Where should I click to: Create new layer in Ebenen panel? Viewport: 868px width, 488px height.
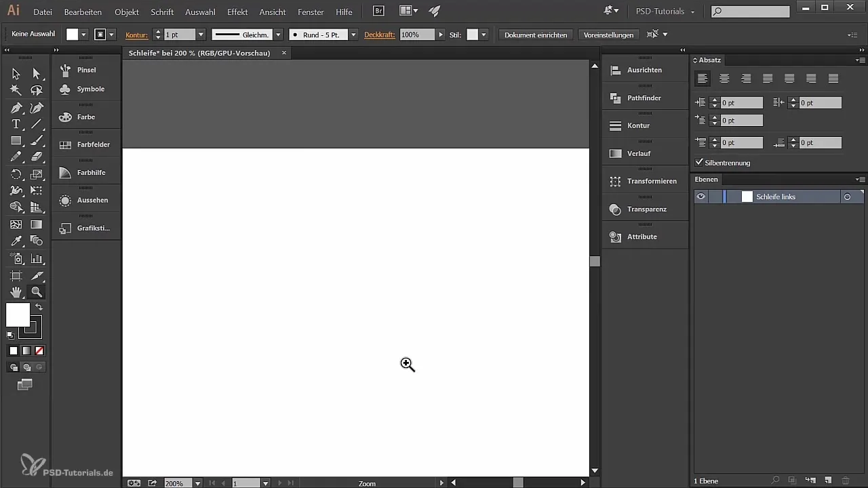point(827,481)
